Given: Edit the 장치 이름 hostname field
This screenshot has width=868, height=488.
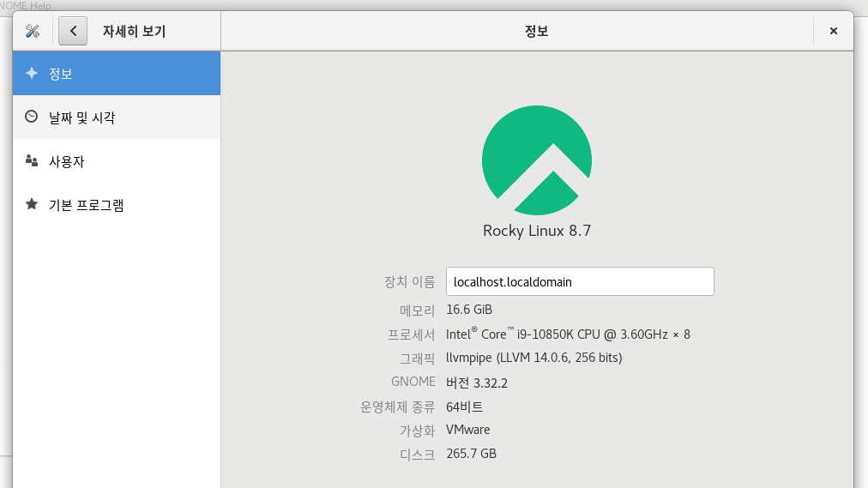Looking at the screenshot, I should (580, 281).
